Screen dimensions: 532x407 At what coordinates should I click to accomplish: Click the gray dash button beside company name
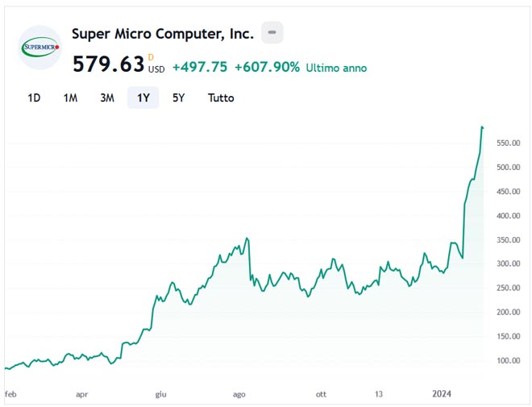click(x=272, y=33)
